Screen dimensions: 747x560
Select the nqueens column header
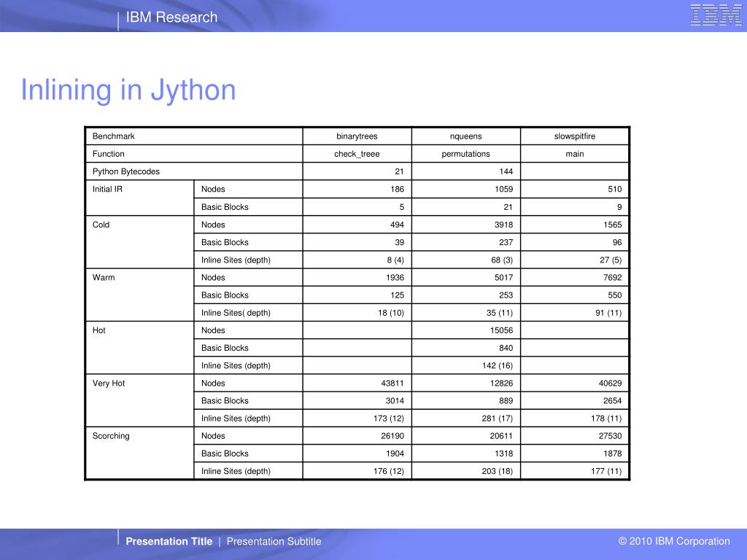point(465,136)
